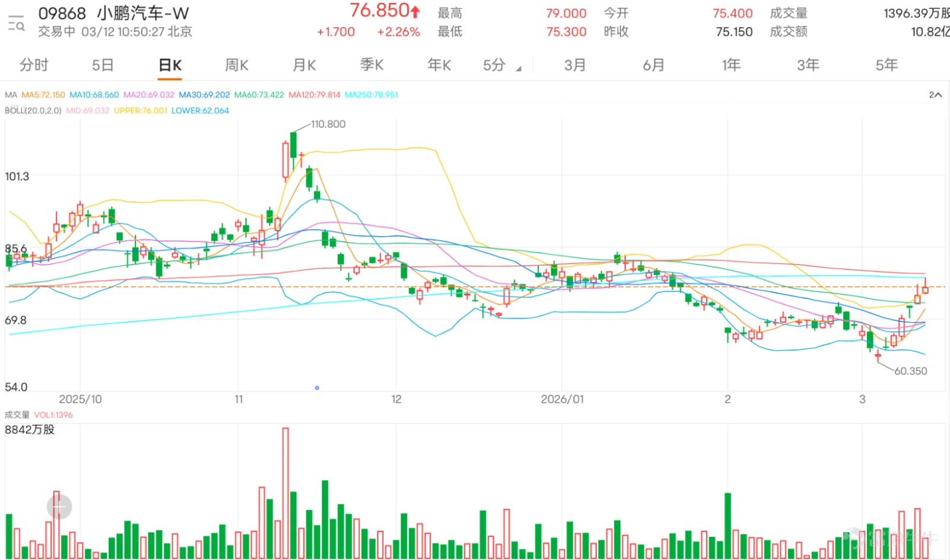
Task: Click the stock name 小鹏汽车-W
Action: pyautogui.click(x=142, y=13)
